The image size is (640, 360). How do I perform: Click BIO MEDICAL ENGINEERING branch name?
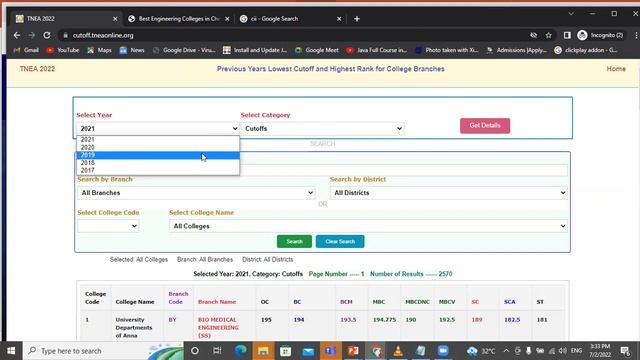pos(218,328)
